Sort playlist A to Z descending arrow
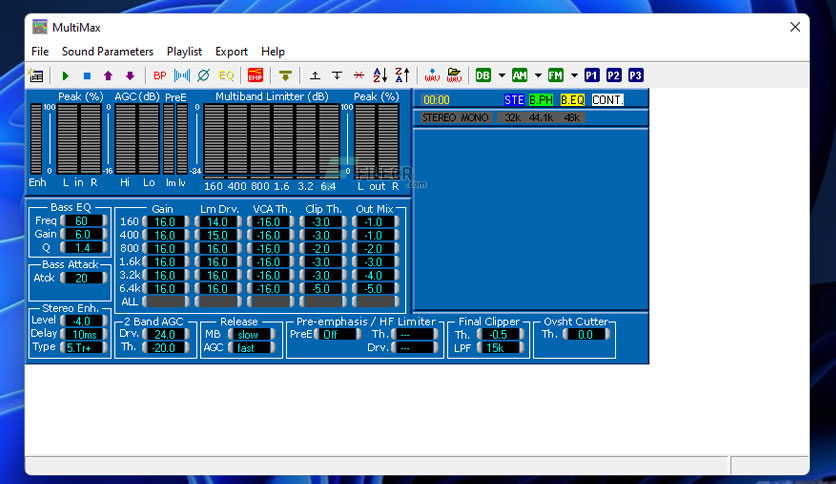836x484 pixels. pyautogui.click(x=380, y=76)
